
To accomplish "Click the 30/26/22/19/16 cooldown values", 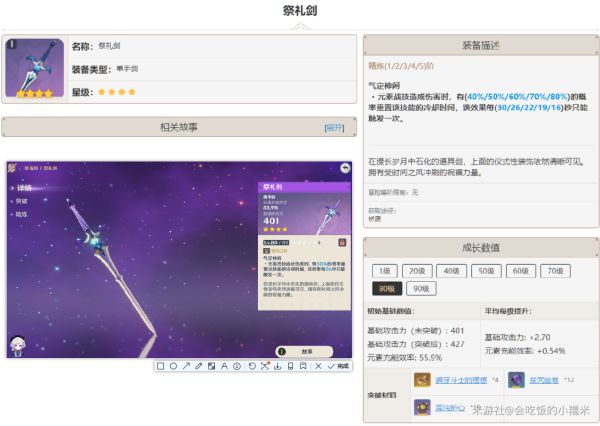I will (529, 108).
